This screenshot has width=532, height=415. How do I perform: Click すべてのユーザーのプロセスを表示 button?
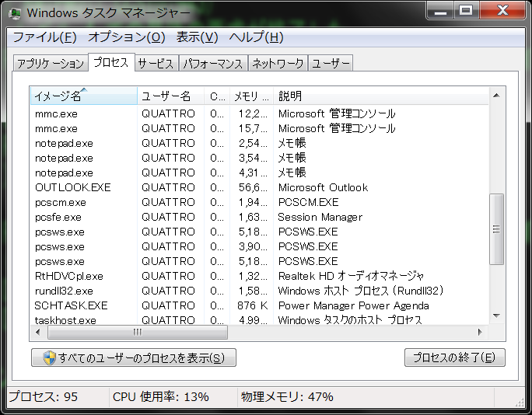tap(134, 358)
